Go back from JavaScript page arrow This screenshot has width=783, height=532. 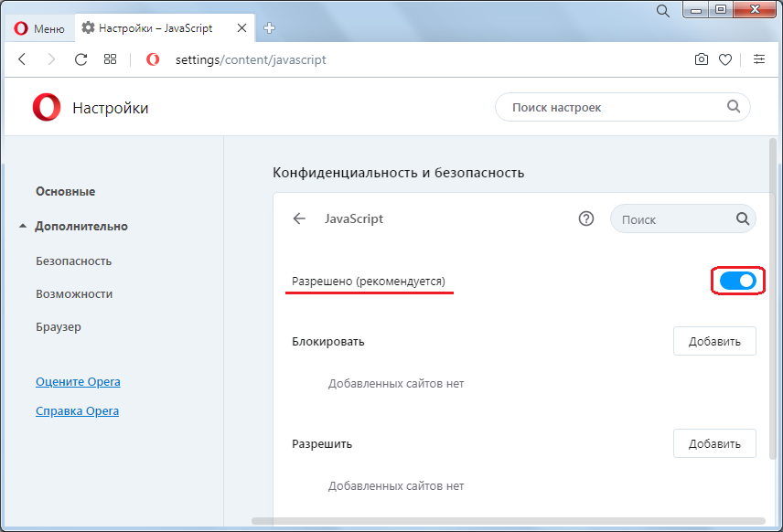pyautogui.click(x=299, y=218)
